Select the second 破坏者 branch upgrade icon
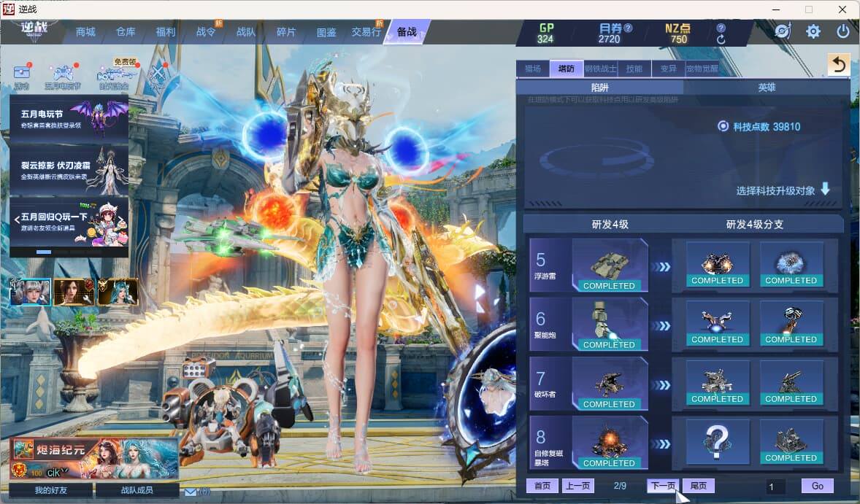This screenshot has width=860, height=504. pyautogui.click(x=791, y=383)
